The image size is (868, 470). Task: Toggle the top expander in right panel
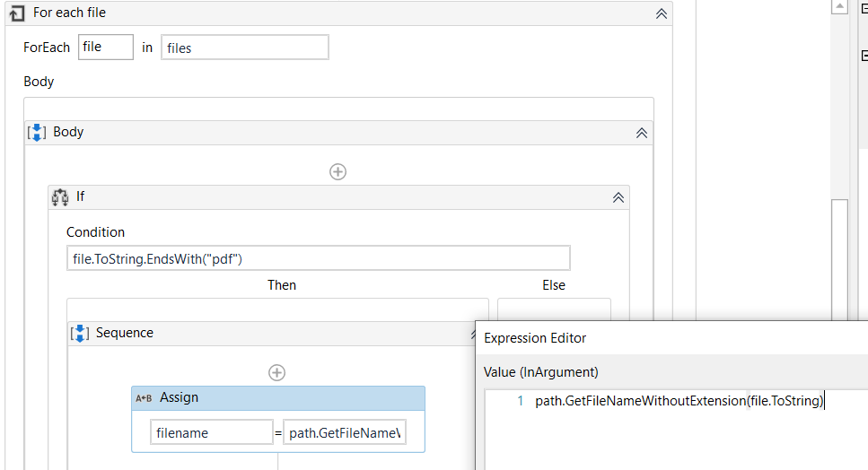pos(863,6)
